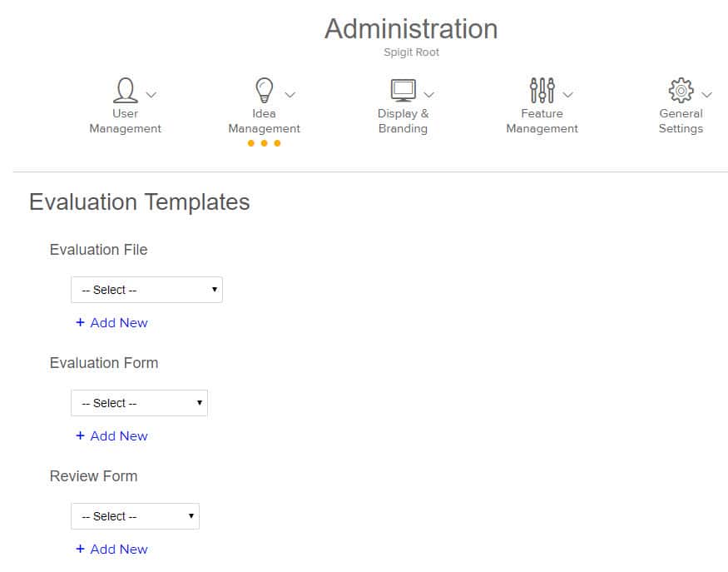Open the Review Form select dropdown

tap(135, 516)
